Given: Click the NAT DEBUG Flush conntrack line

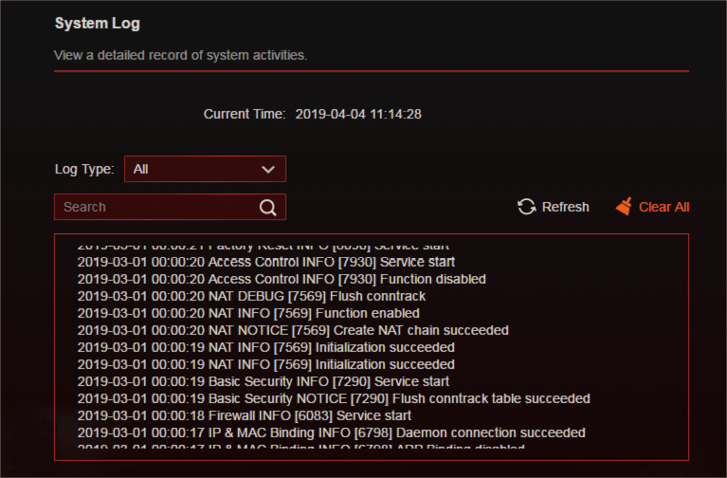Looking at the screenshot, I should pyautogui.click(x=251, y=296).
